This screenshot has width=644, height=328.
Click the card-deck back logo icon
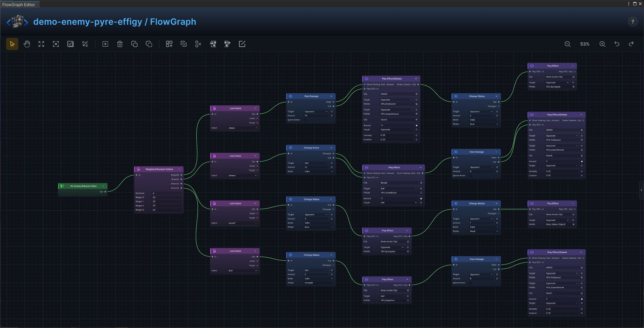(18, 22)
